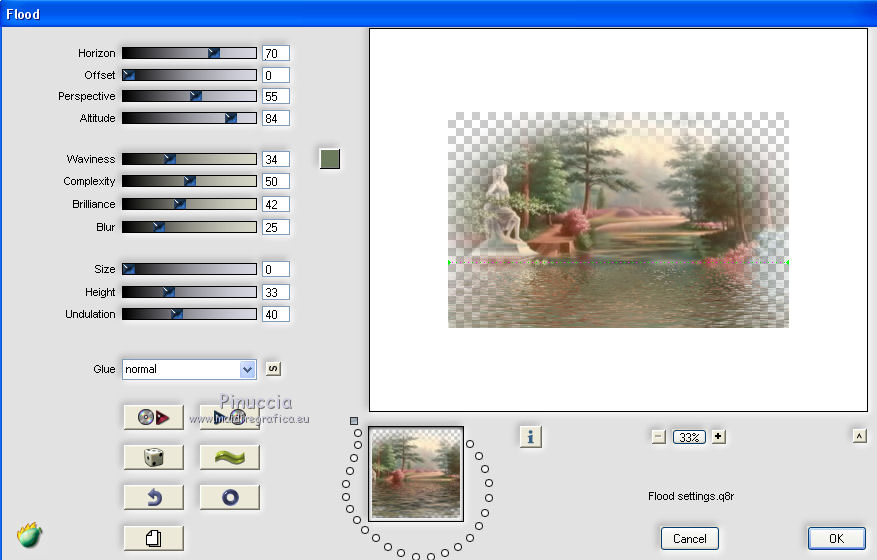The width and height of the screenshot is (877, 560).
Task: Click the Undulation slider
Action: click(189, 314)
